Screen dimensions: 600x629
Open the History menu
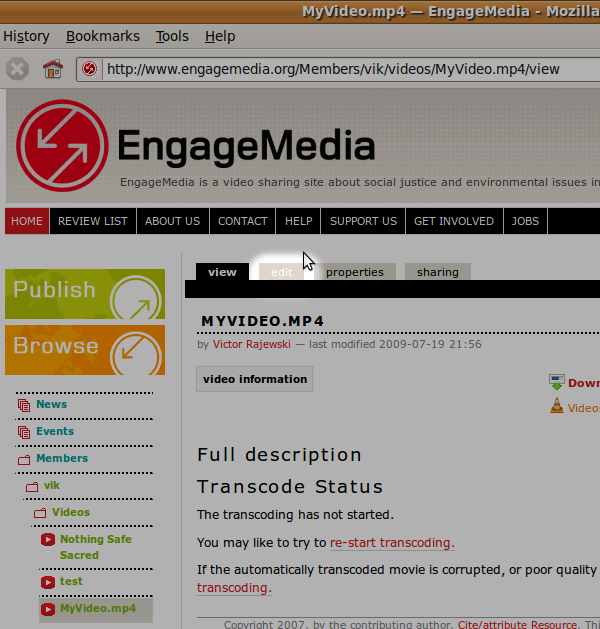point(26,37)
